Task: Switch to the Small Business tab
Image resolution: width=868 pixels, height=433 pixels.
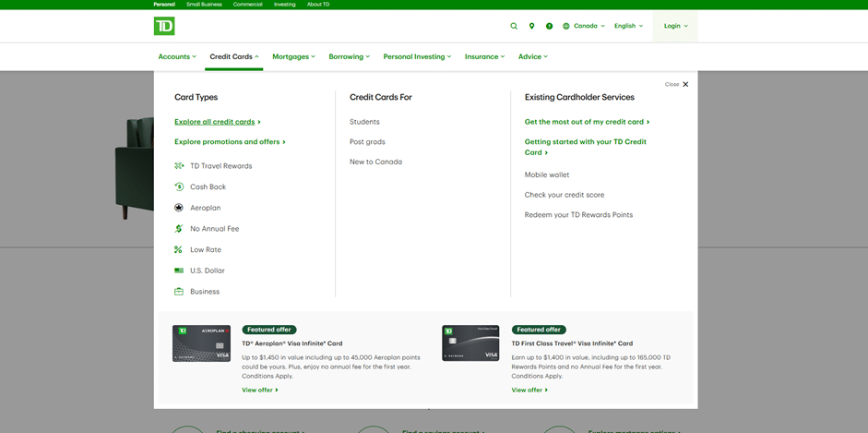Action: [x=204, y=5]
